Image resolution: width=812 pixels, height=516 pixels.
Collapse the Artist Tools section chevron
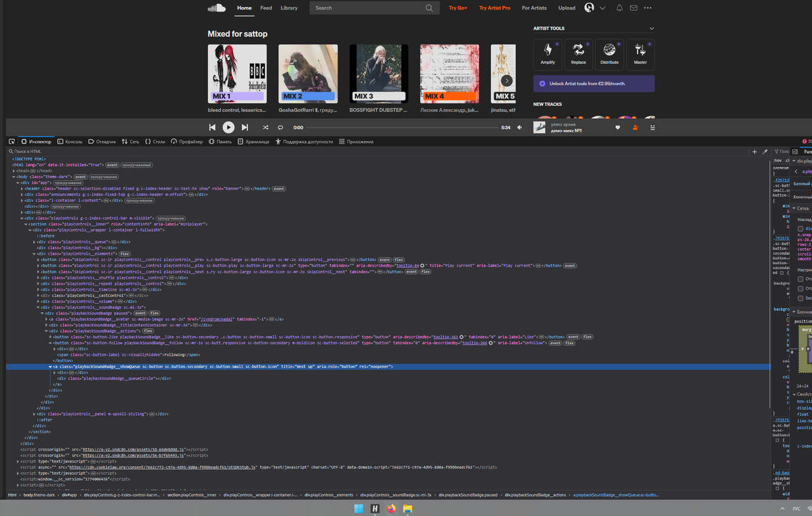click(x=652, y=29)
